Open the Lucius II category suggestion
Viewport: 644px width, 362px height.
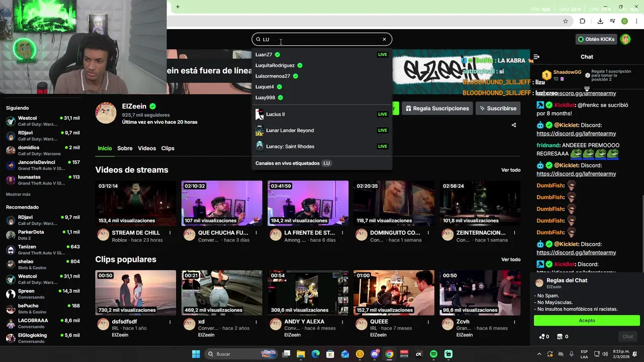(x=321, y=114)
